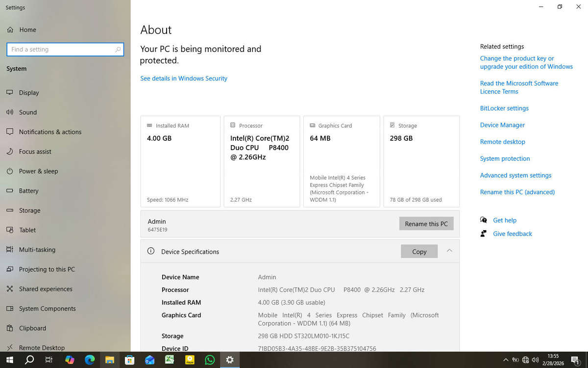Open Change the product key link
This screenshot has width=588, height=368.
[x=526, y=62]
